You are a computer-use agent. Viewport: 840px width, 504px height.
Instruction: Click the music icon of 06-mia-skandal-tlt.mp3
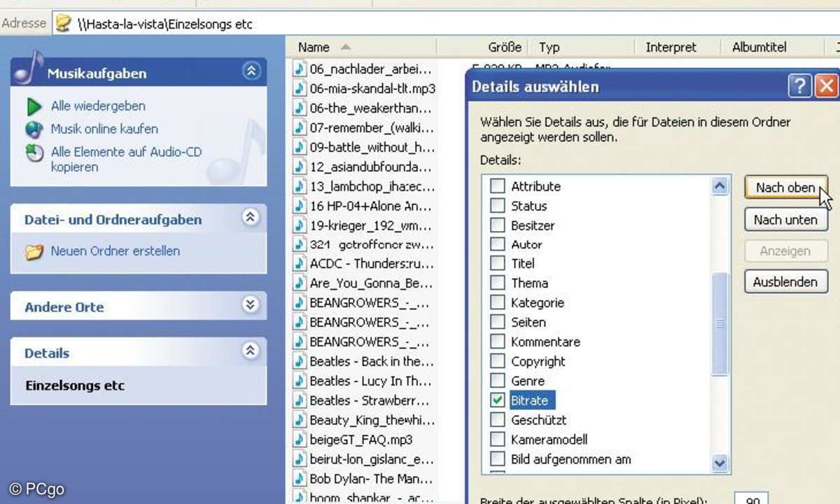300,88
